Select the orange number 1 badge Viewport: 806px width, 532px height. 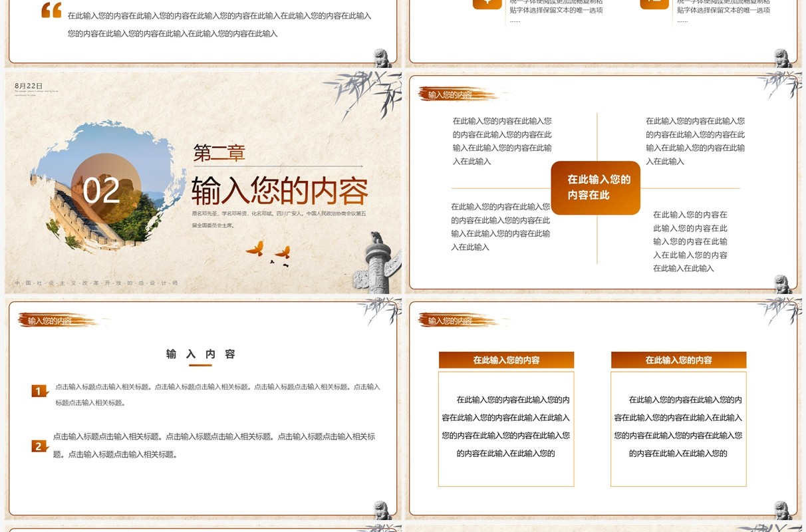[x=40, y=391]
